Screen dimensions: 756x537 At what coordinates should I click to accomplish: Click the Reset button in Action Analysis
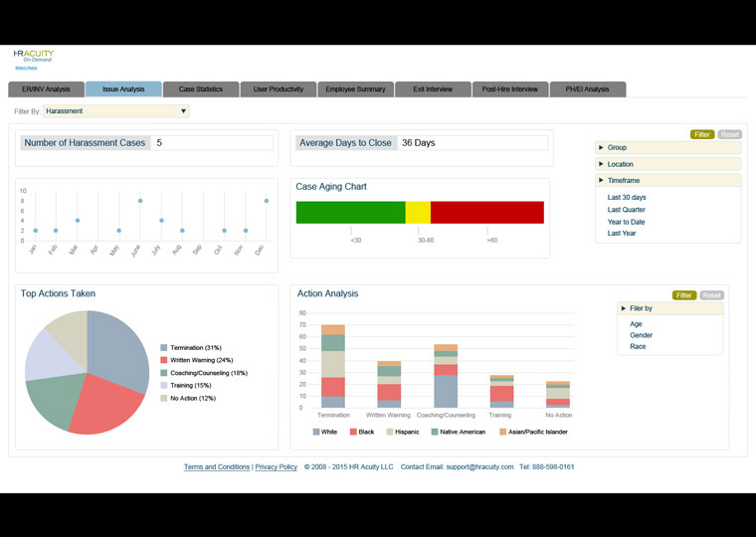(711, 295)
